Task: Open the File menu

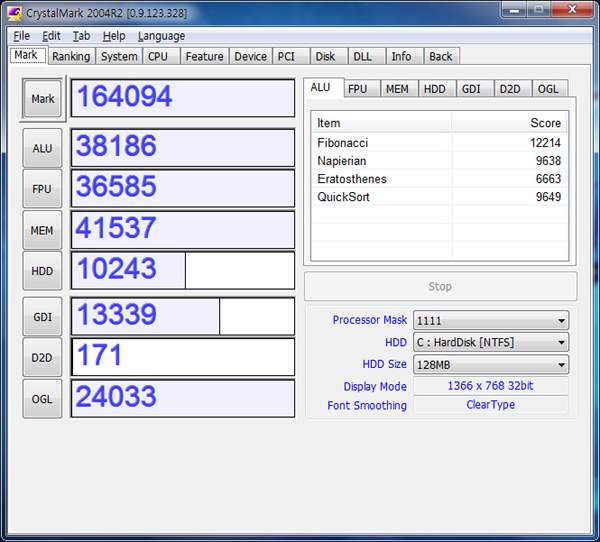Action: [x=21, y=36]
